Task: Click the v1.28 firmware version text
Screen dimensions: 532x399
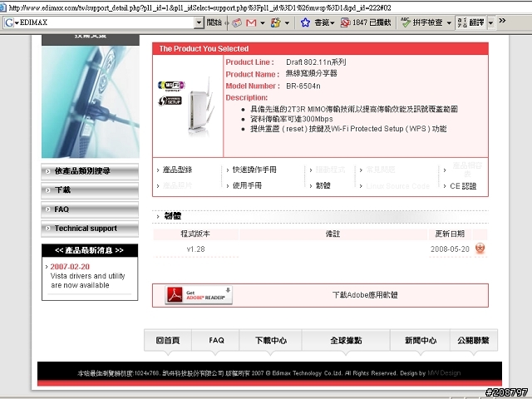Action: 196,249
